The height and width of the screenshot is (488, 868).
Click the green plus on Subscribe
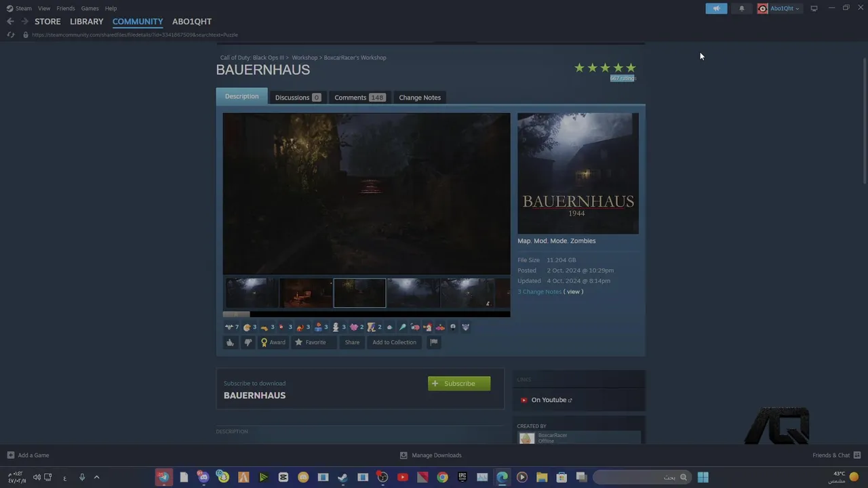[x=435, y=384]
